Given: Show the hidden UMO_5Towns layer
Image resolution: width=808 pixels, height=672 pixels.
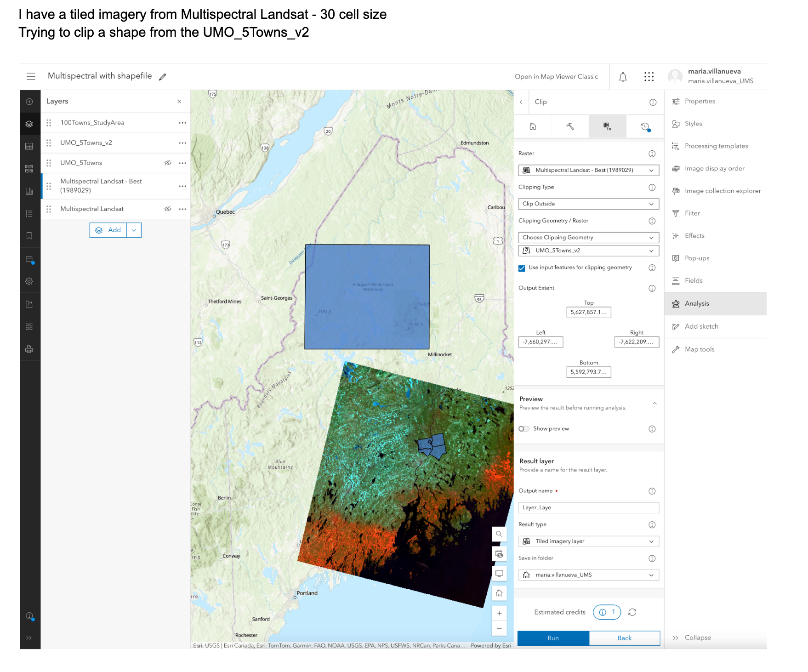Looking at the screenshot, I should [167, 163].
